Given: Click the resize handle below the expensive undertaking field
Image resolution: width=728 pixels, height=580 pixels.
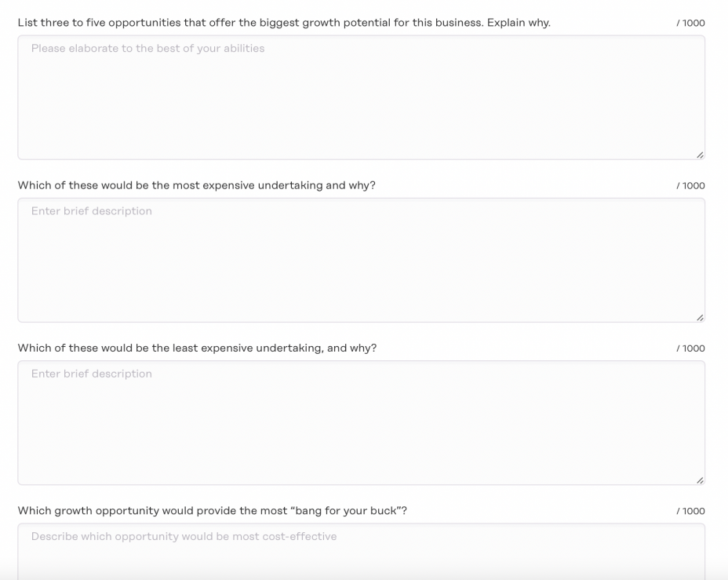Looking at the screenshot, I should click(699, 316).
